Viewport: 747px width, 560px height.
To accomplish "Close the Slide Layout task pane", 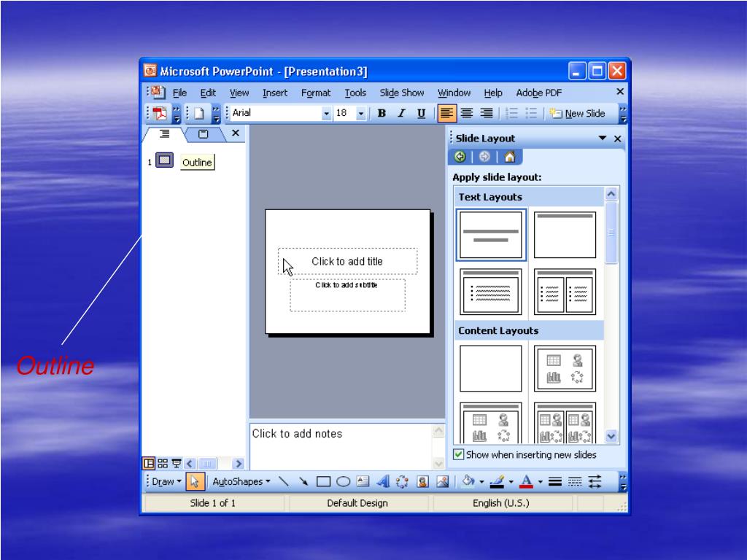I will coord(617,139).
